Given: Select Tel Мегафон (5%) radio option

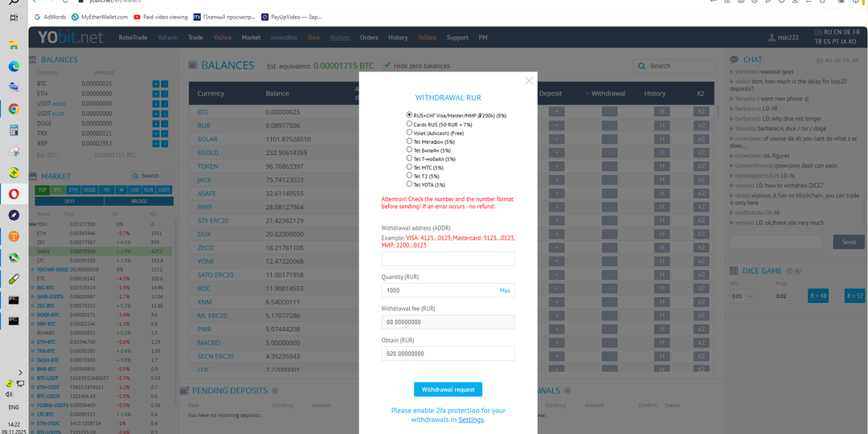Looking at the screenshot, I should pos(409,141).
